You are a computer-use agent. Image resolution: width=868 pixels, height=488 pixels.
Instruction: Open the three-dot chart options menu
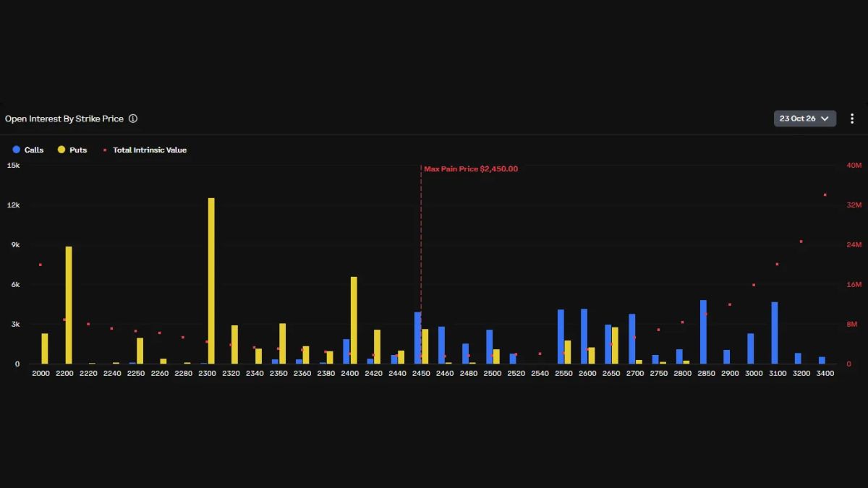(x=852, y=119)
